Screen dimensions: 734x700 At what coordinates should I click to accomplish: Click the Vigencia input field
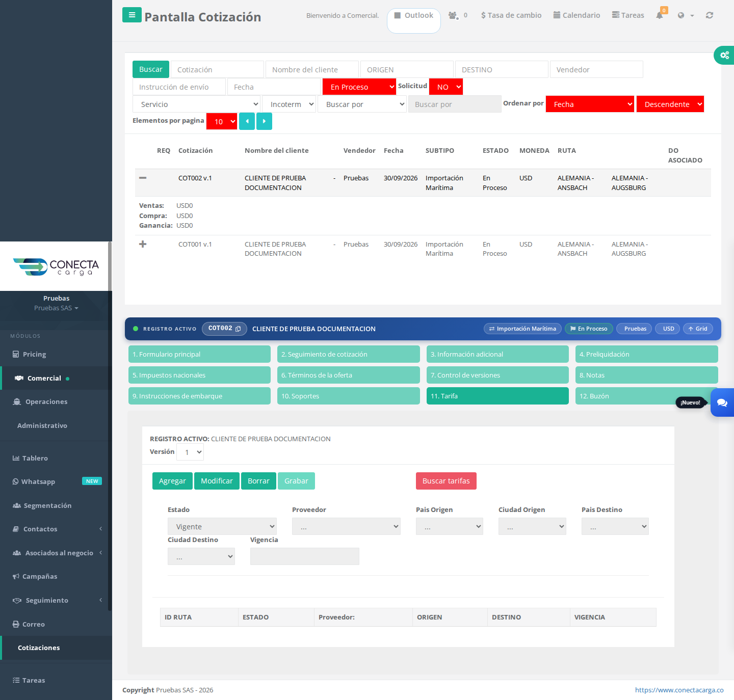coord(305,556)
